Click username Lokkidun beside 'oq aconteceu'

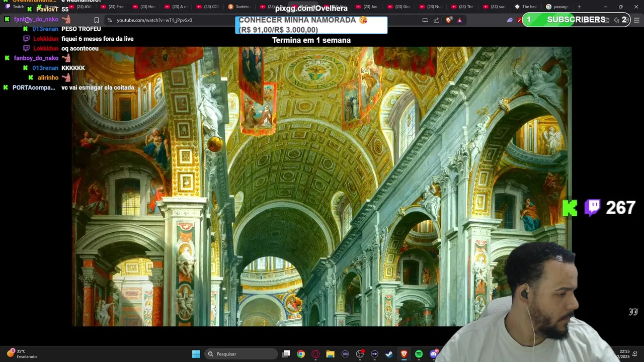(46, 49)
